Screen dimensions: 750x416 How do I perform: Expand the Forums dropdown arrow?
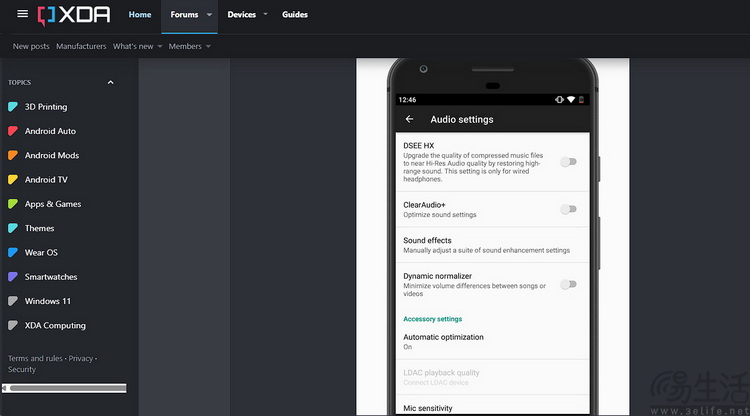209,15
